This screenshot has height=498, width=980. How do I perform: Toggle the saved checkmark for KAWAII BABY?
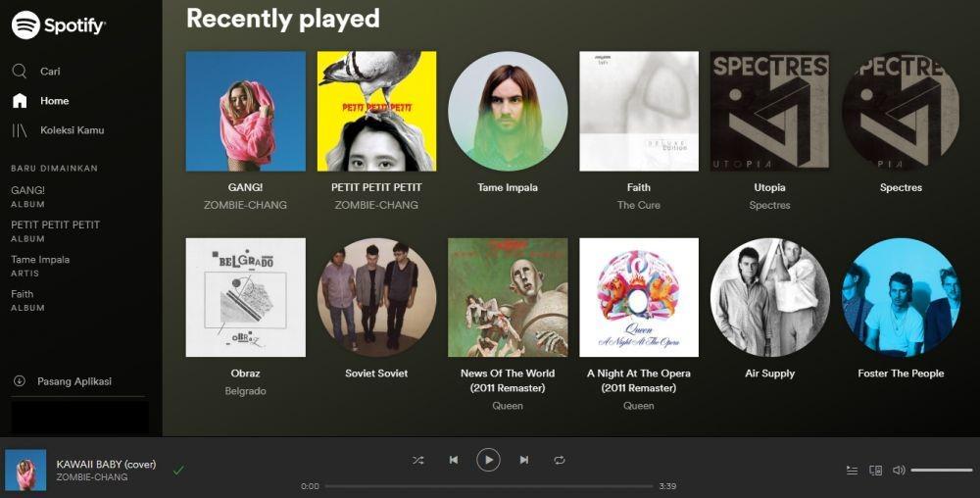[178, 470]
